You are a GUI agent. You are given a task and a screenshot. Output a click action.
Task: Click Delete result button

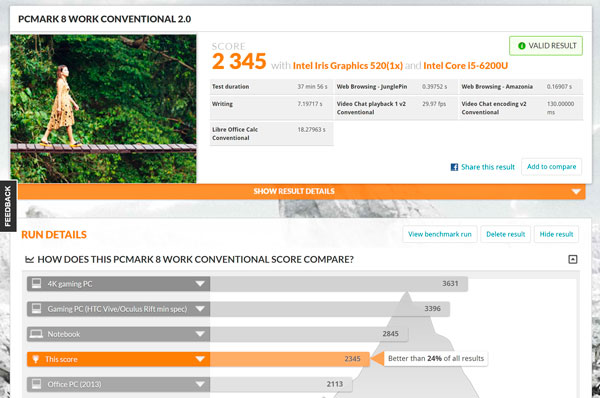click(x=505, y=234)
